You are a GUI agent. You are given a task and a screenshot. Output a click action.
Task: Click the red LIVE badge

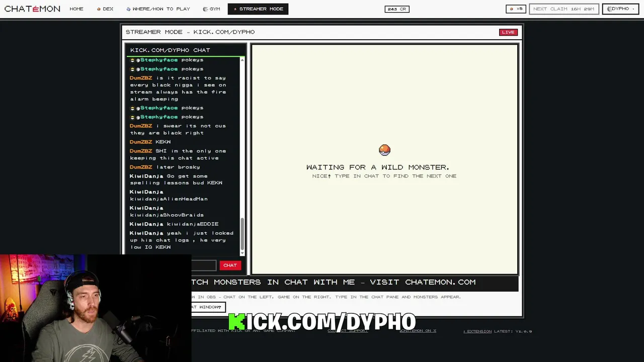[508, 32]
